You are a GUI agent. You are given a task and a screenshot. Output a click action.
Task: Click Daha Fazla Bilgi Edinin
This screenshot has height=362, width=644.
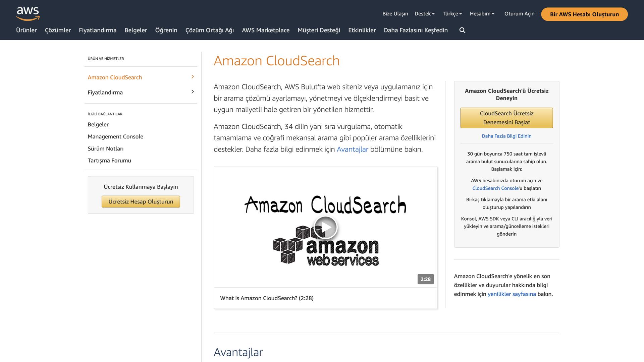(x=506, y=136)
